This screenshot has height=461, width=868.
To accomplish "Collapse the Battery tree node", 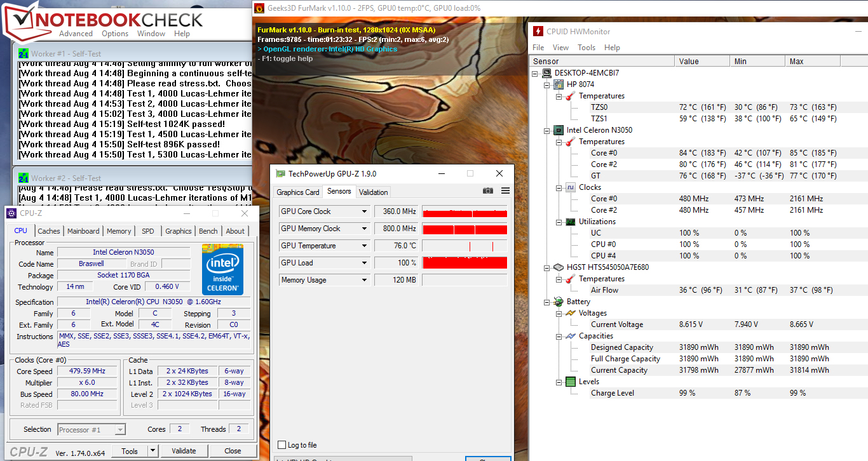I will 547,302.
